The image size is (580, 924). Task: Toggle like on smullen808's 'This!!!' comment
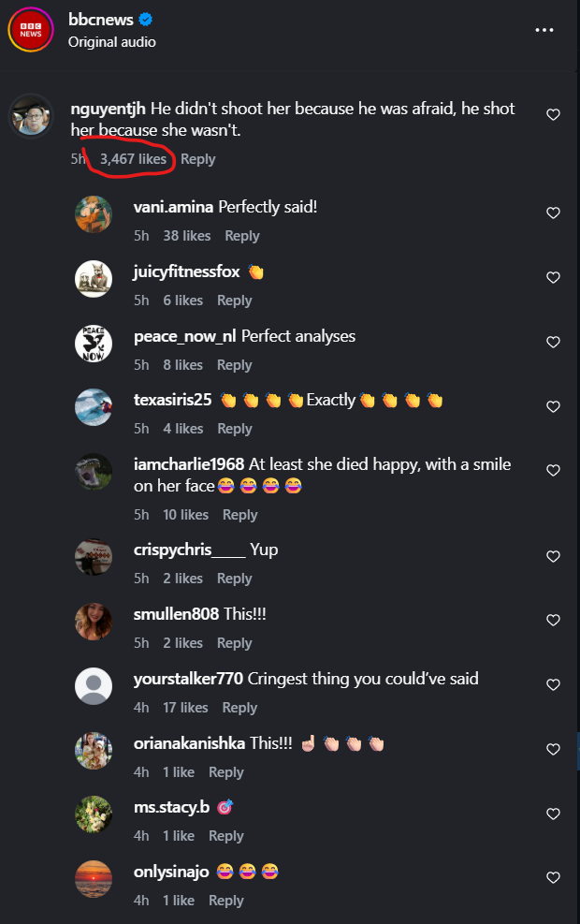[x=553, y=621]
